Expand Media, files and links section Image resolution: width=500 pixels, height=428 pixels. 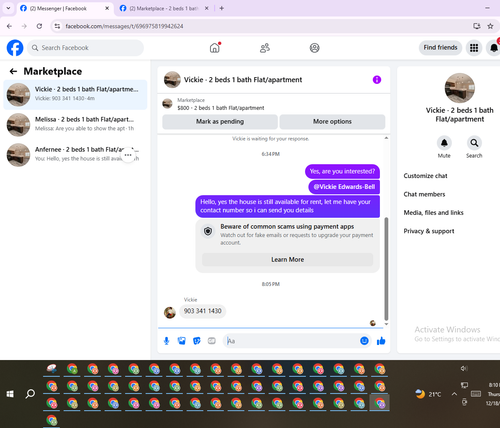point(433,212)
